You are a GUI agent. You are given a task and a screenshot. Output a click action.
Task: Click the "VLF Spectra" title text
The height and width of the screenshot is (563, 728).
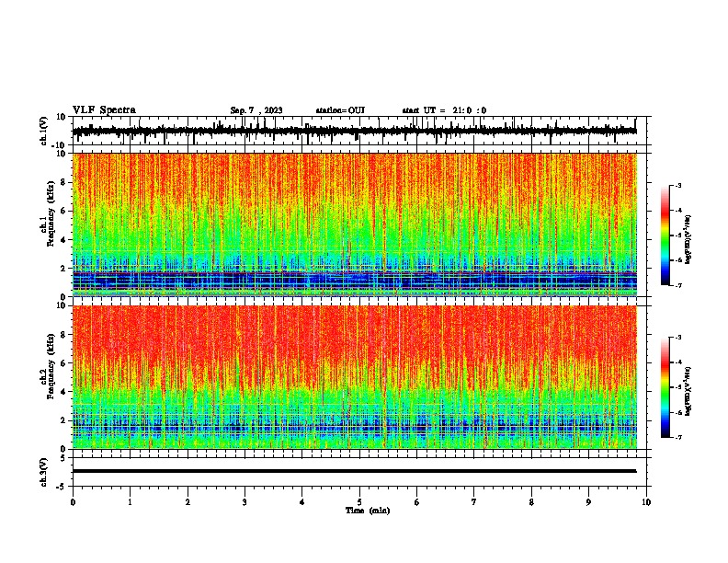(104, 110)
